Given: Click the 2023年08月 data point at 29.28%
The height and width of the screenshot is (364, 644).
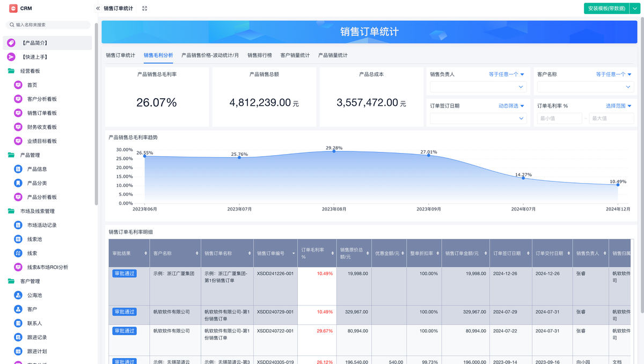Looking at the screenshot, I should click(x=334, y=151).
